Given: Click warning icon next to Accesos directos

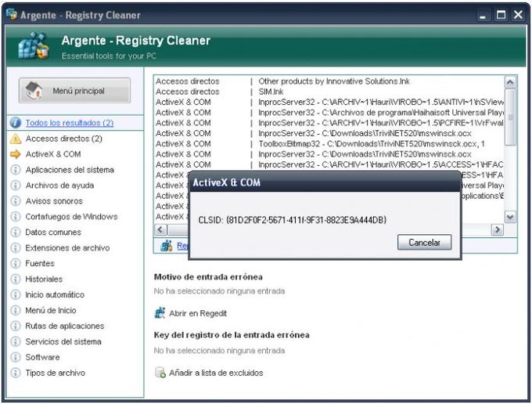Looking at the screenshot, I should tap(16, 139).
